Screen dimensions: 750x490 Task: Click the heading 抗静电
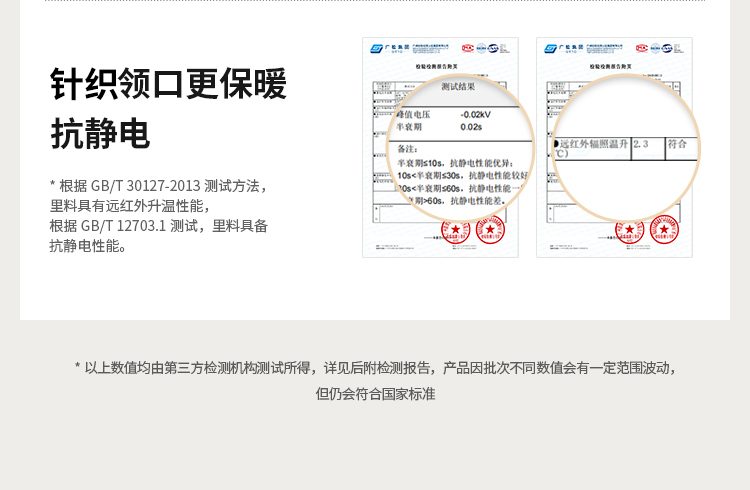click(100, 134)
